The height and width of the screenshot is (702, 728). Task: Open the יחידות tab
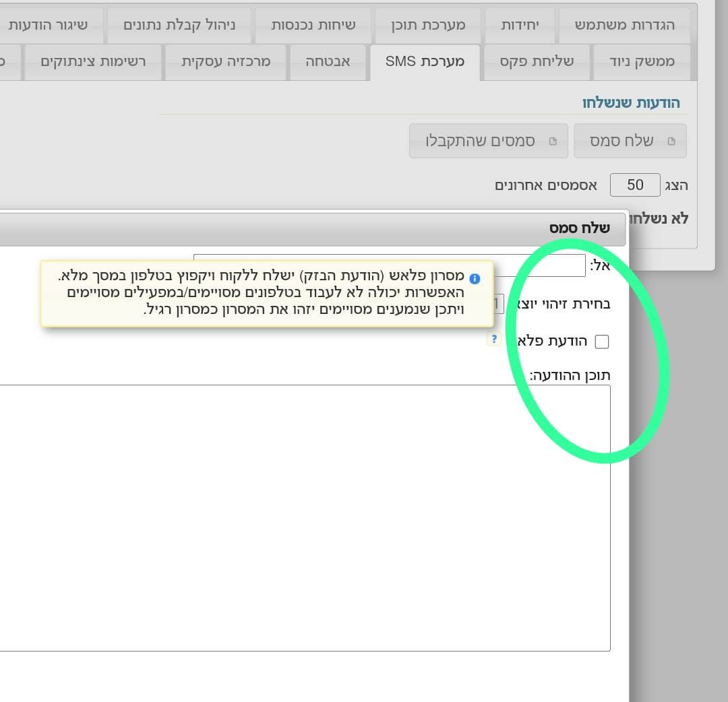tap(519, 26)
